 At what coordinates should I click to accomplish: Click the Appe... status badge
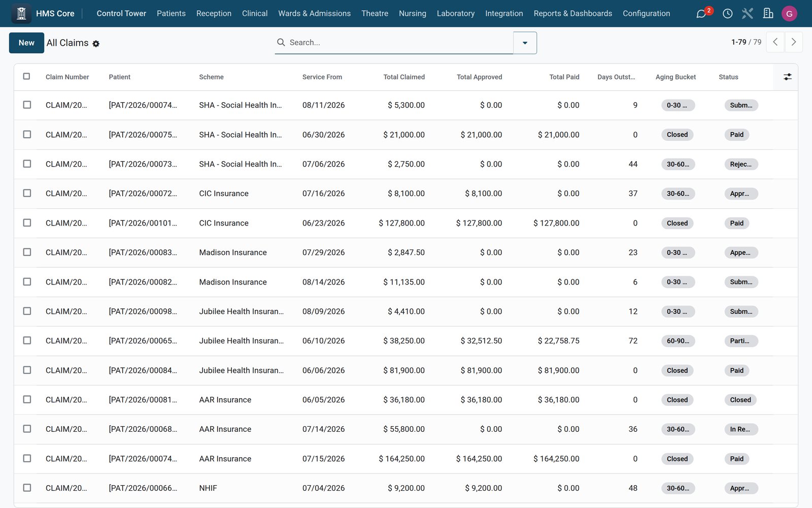741,252
